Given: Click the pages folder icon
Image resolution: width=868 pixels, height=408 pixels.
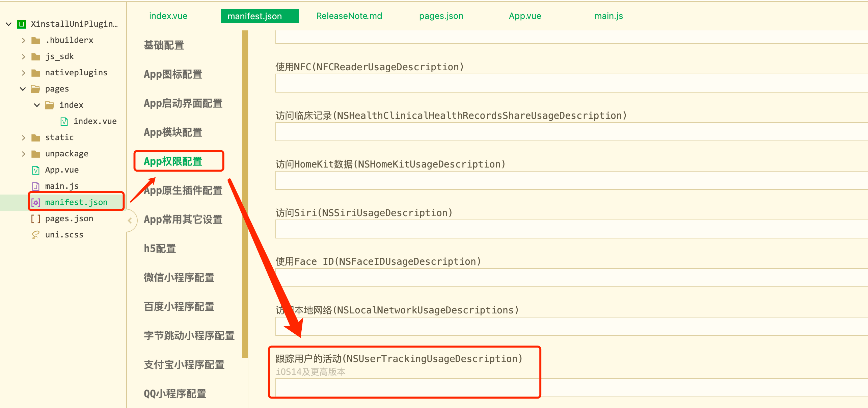Looking at the screenshot, I should pos(35,88).
